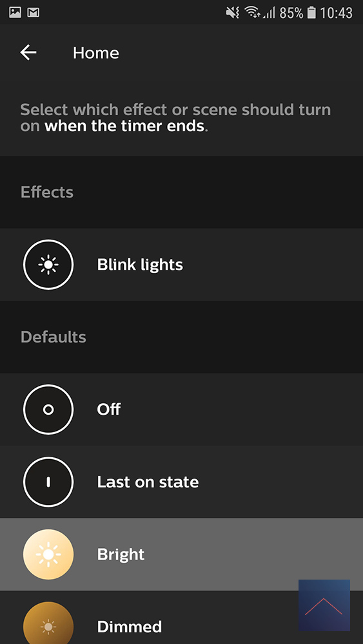The height and width of the screenshot is (644, 363).
Task: Tap the Last on state circle icon
Action: 48,482
